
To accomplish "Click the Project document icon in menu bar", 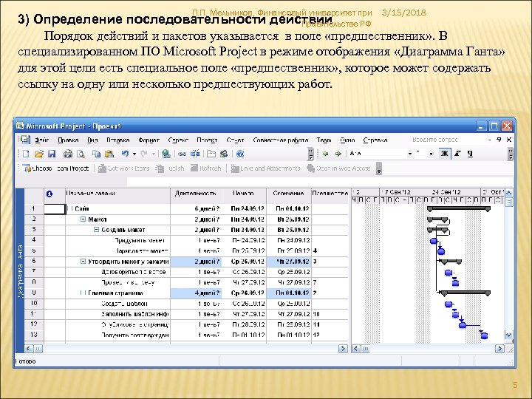I will [x=25, y=140].
